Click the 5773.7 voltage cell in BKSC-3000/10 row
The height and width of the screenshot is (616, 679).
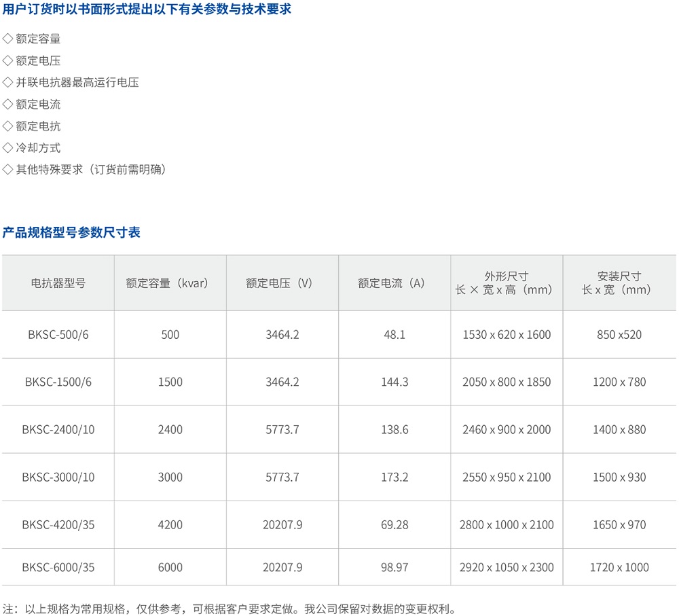point(282,477)
